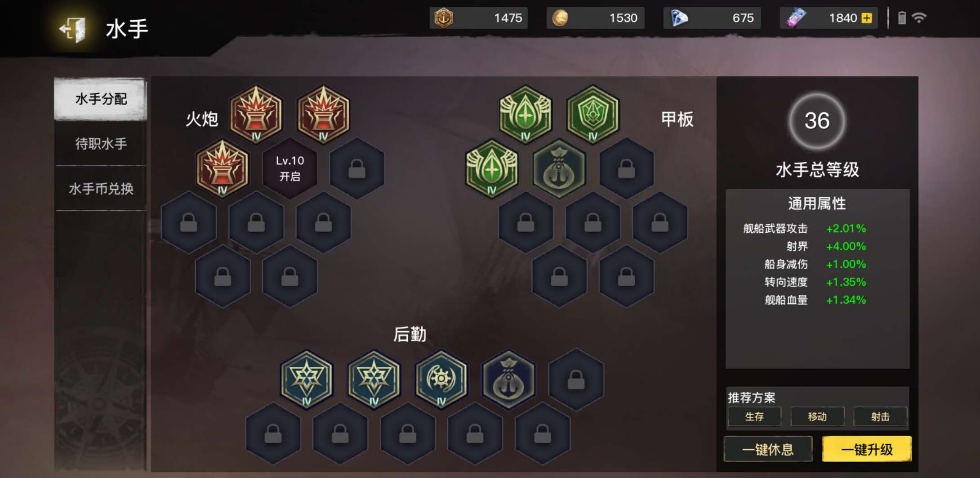Select the leftmost blue star logistics sailor
Image resolution: width=980 pixels, height=478 pixels.
[x=307, y=380]
